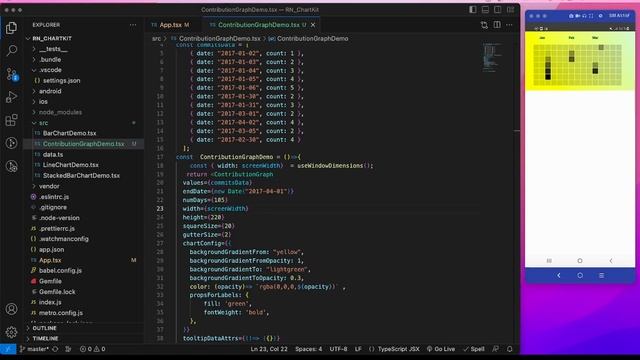The height and width of the screenshot is (360, 640).
Task: Click the Explorer more actions ellipsis
Action: [x=133, y=25]
